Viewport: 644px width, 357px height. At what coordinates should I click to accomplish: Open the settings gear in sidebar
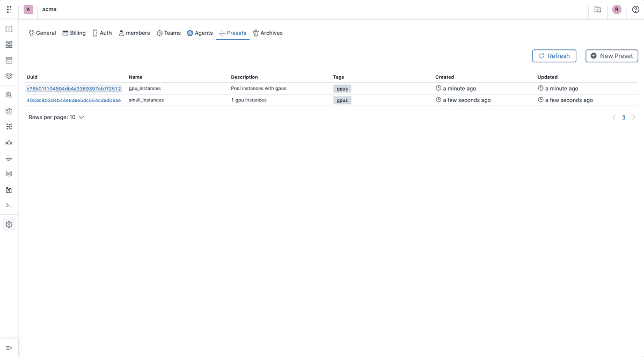pyautogui.click(x=9, y=224)
